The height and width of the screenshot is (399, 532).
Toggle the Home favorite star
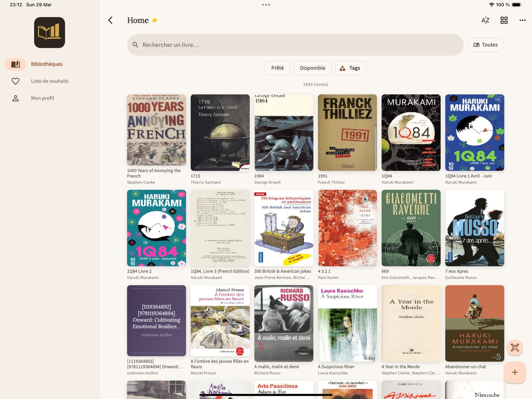pos(155,20)
